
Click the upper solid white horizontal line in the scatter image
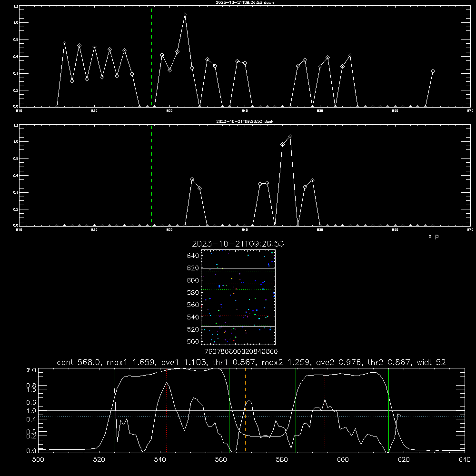click(238, 268)
